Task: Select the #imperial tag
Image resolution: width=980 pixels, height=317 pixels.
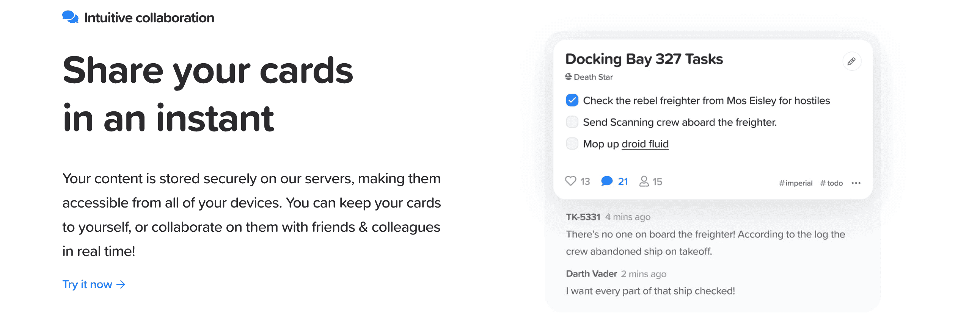Action: pyautogui.click(x=795, y=183)
